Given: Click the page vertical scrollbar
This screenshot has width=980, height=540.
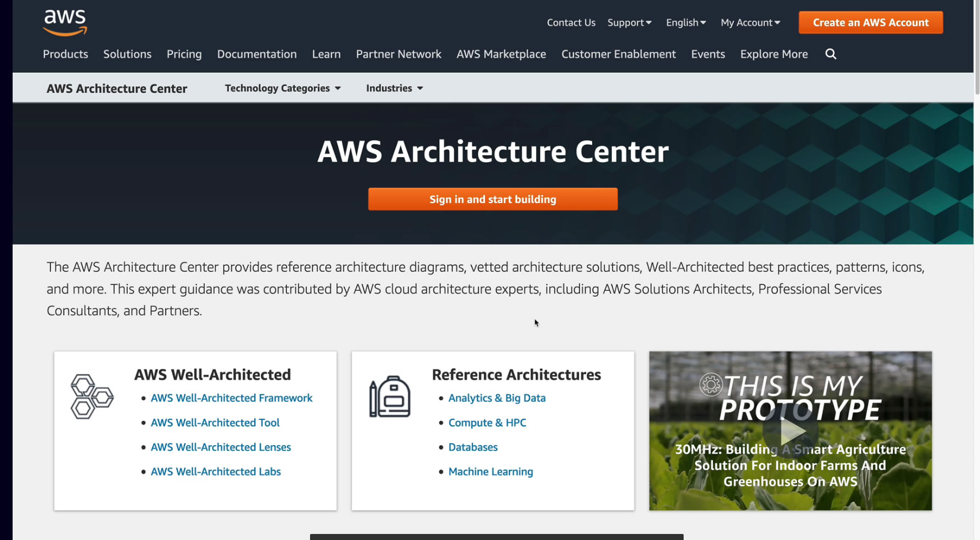Looking at the screenshot, I should coord(977,49).
